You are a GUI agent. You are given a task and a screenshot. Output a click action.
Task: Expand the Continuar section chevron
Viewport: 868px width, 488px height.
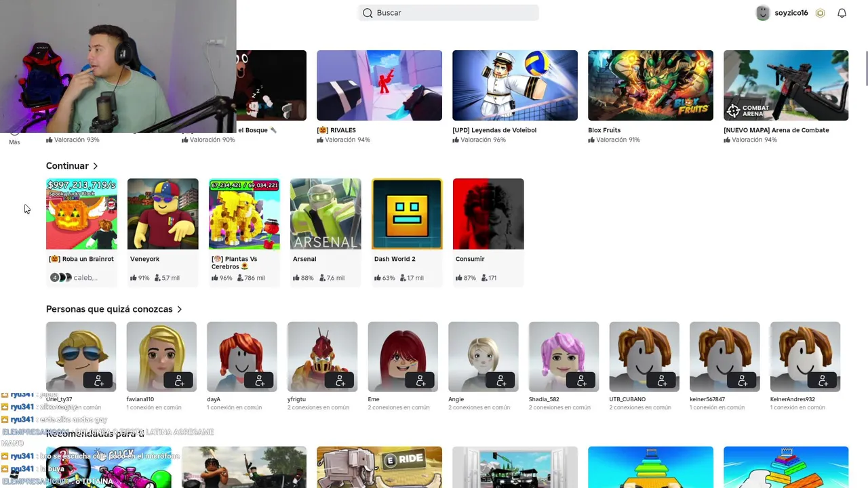coord(96,166)
